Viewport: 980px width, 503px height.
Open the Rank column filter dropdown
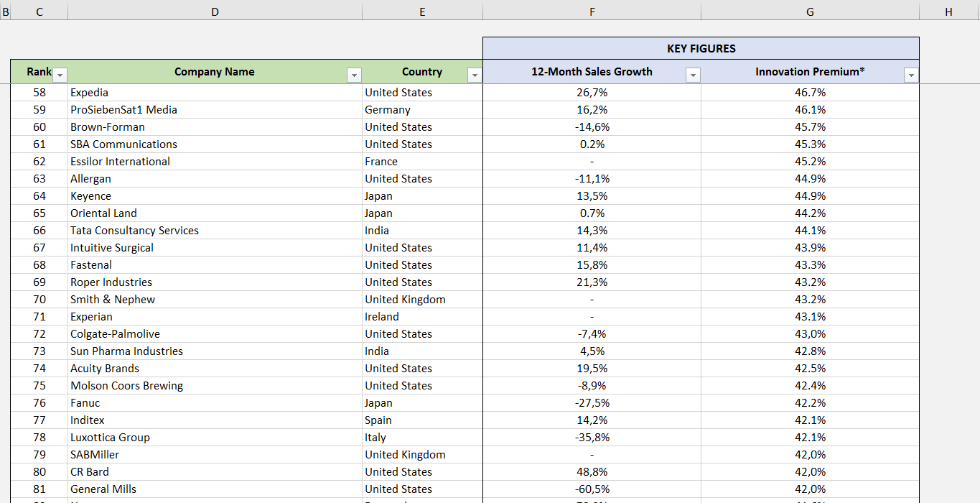(60, 75)
